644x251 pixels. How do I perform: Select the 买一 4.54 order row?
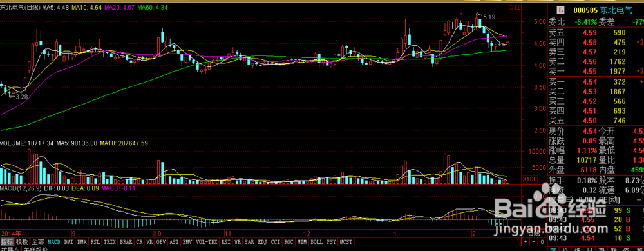point(596,82)
